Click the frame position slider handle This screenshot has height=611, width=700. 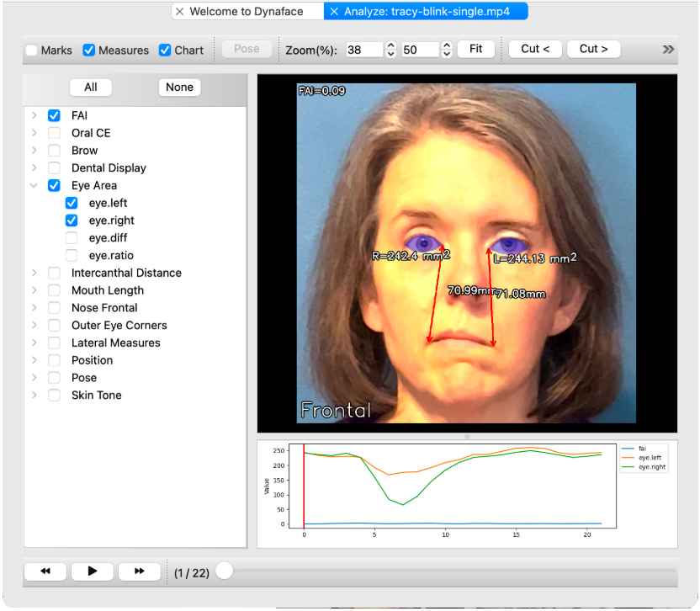[x=224, y=571]
